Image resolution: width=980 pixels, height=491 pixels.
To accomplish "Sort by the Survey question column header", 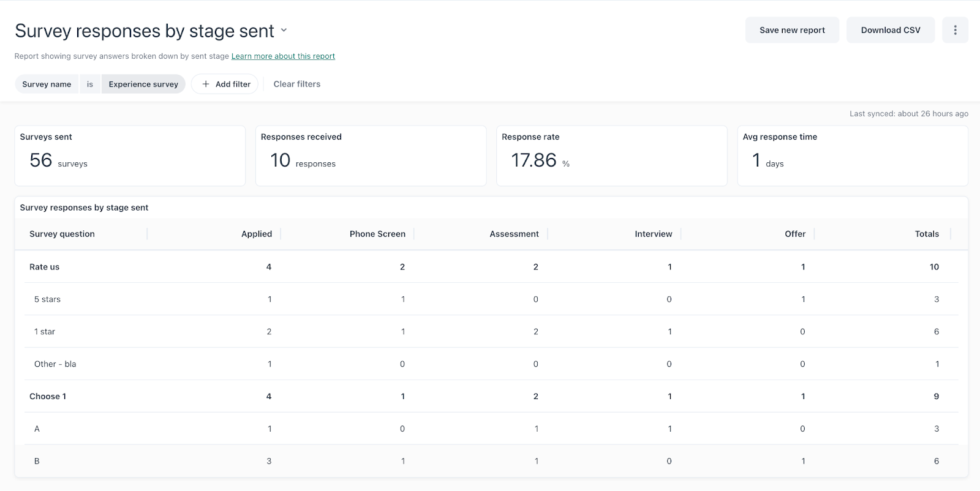I will pos(62,234).
